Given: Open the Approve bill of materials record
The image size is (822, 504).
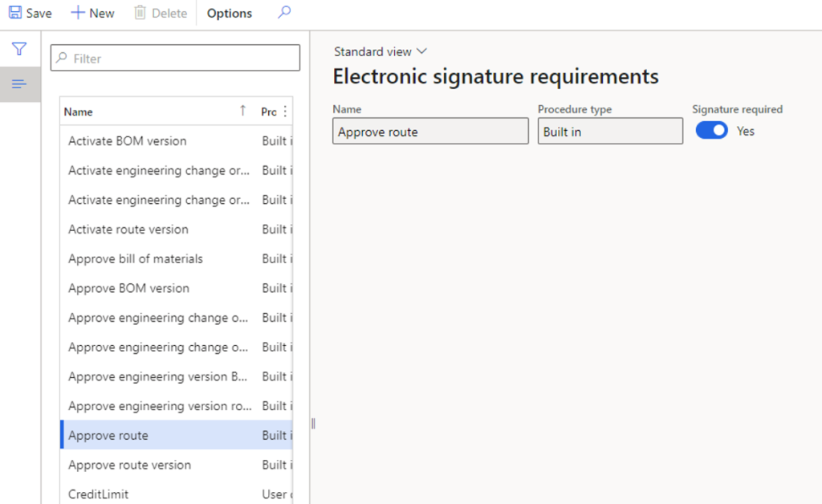Looking at the screenshot, I should tap(133, 258).
